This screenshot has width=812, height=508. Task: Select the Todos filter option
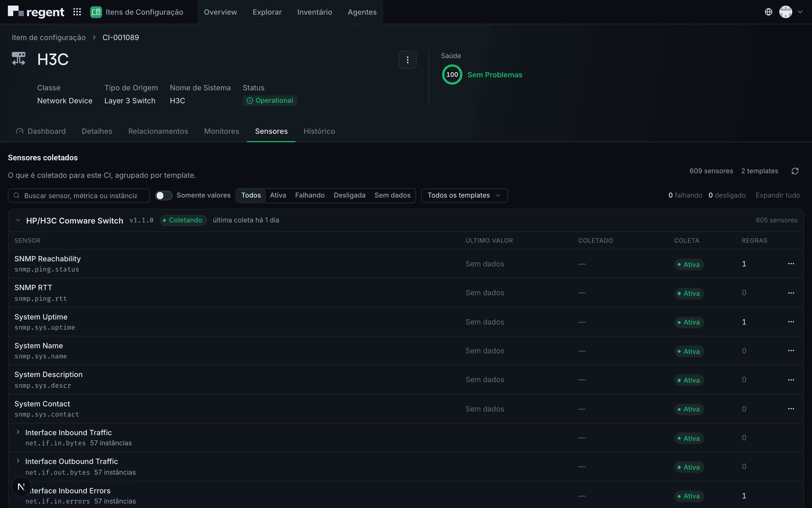pos(251,196)
